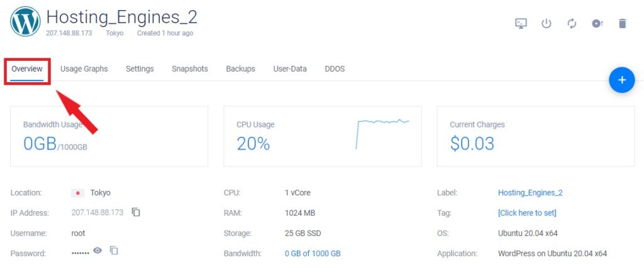Click the CPU Usage graph card
The width and height of the screenshot is (644, 272).
323,136
